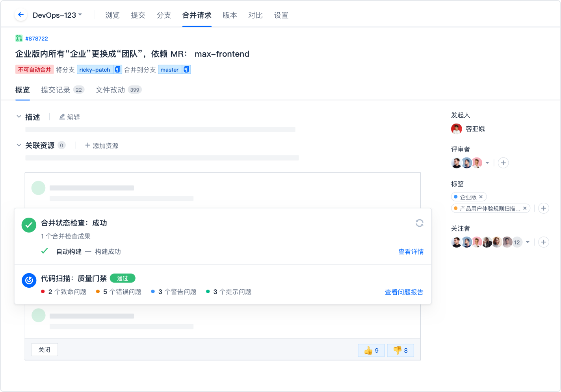Screen dimensions: 561x392
Task: Open 查看问题报告 link
Action: pos(404,292)
